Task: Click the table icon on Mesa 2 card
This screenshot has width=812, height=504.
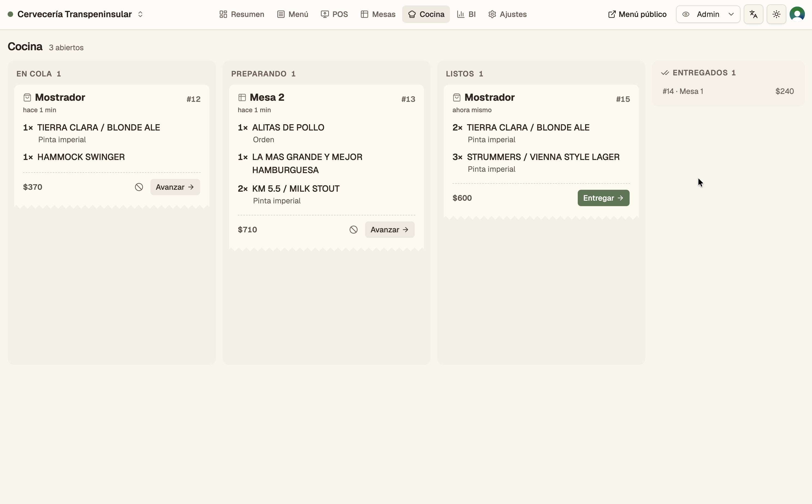Action: click(x=242, y=97)
